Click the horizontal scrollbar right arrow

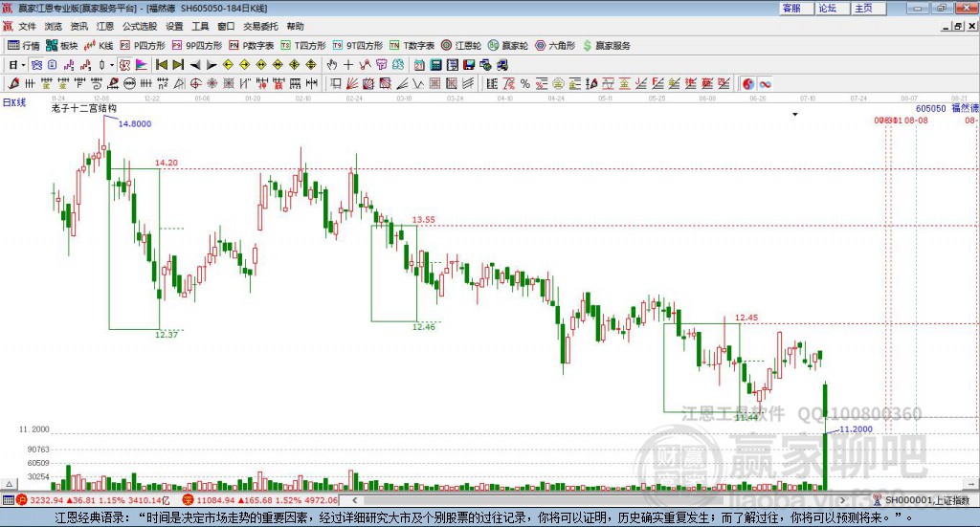tap(842, 500)
